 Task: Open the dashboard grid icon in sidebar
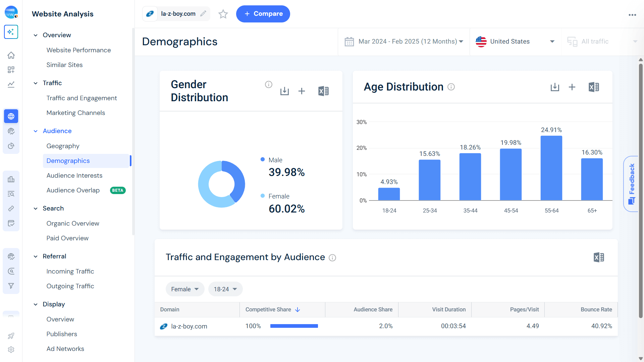click(x=11, y=70)
